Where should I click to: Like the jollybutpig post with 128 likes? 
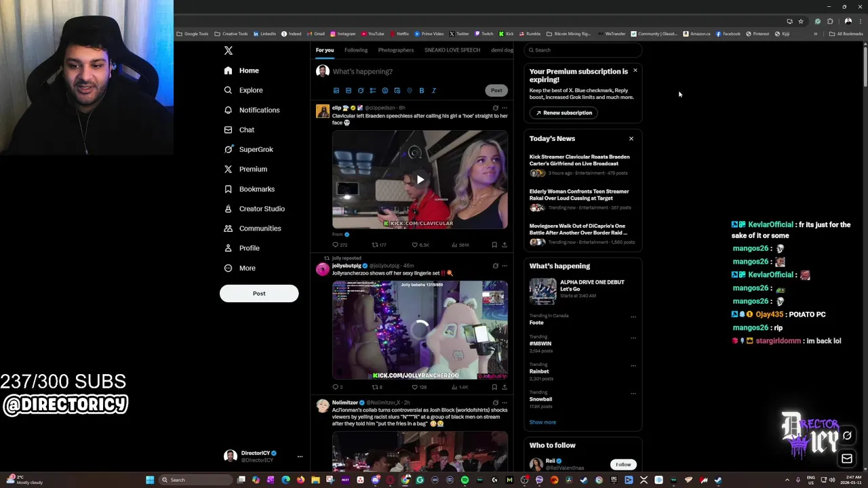click(419, 387)
